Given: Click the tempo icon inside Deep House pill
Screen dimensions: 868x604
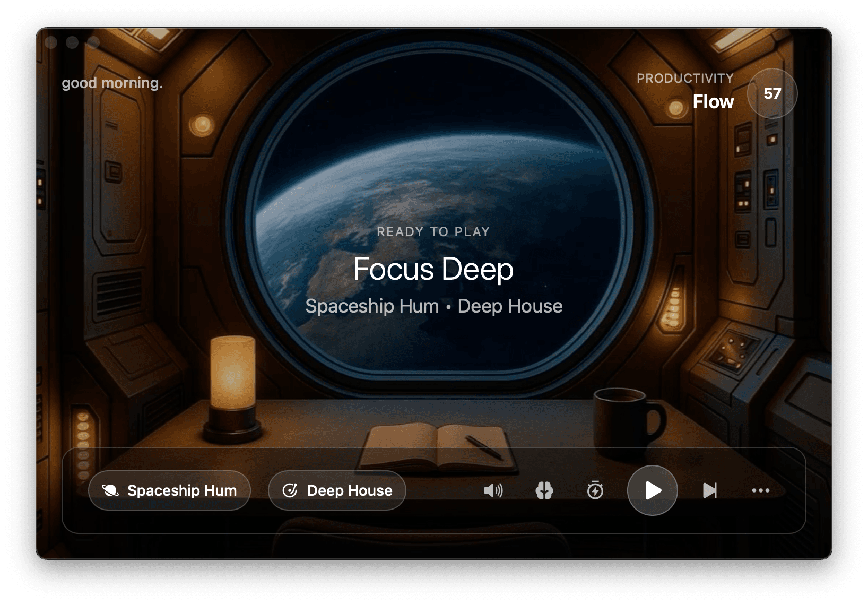Looking at the screenshot, I should pyautogui.click(x=289, y=490).
